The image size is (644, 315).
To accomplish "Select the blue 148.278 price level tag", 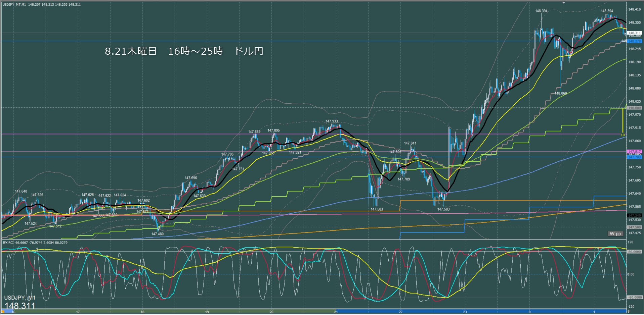I will (634, 41).
